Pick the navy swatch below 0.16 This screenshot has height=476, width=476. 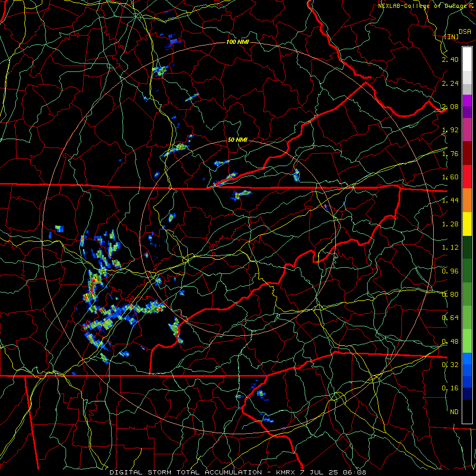coord(467,394)
